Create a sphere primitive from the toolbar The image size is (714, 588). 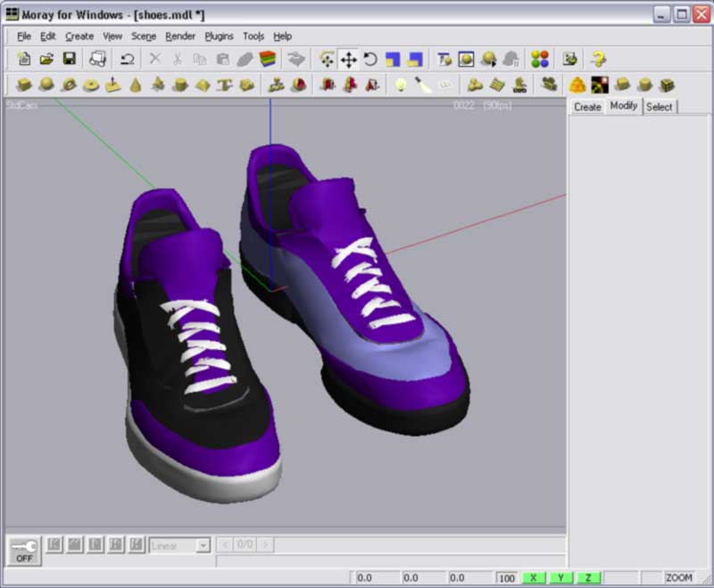point(46,85)
